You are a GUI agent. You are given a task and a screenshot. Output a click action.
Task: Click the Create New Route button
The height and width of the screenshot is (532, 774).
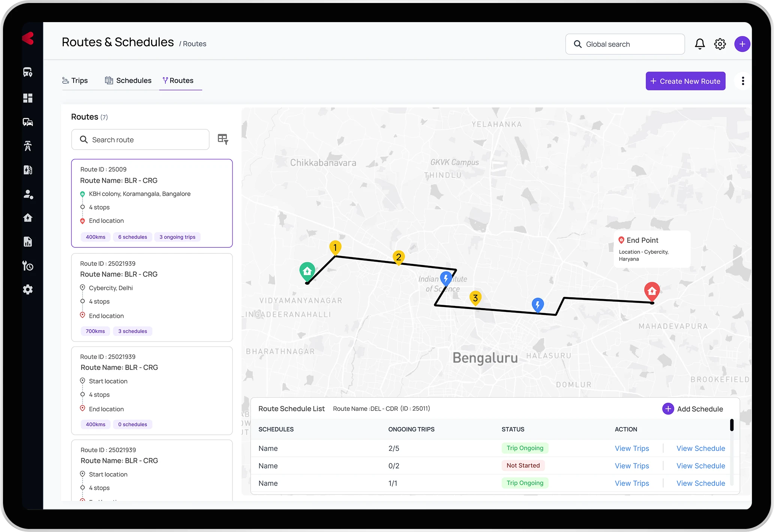pos(685,81)
